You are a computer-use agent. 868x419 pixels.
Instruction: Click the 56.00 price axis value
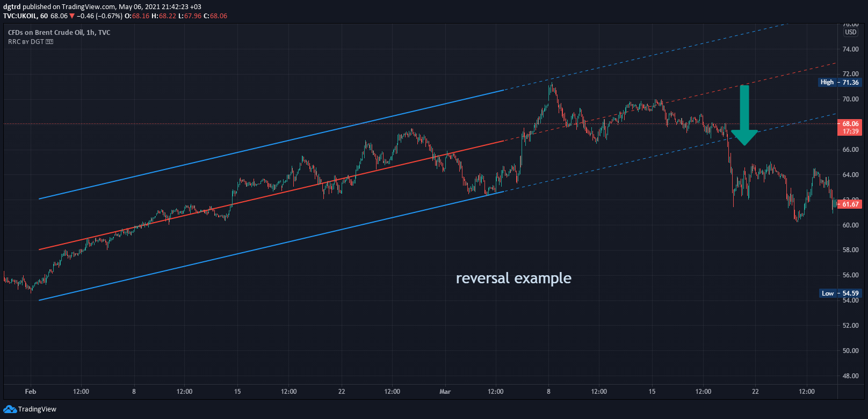pos(850,275)
